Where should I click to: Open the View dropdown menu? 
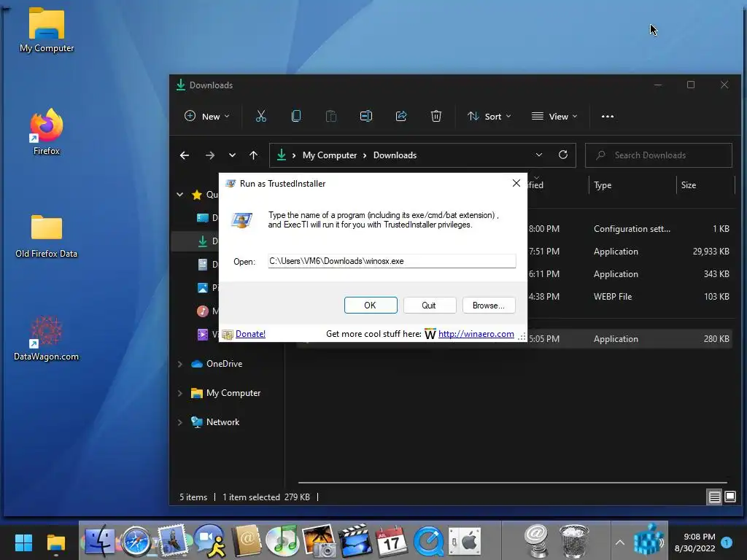coord(554,116)
